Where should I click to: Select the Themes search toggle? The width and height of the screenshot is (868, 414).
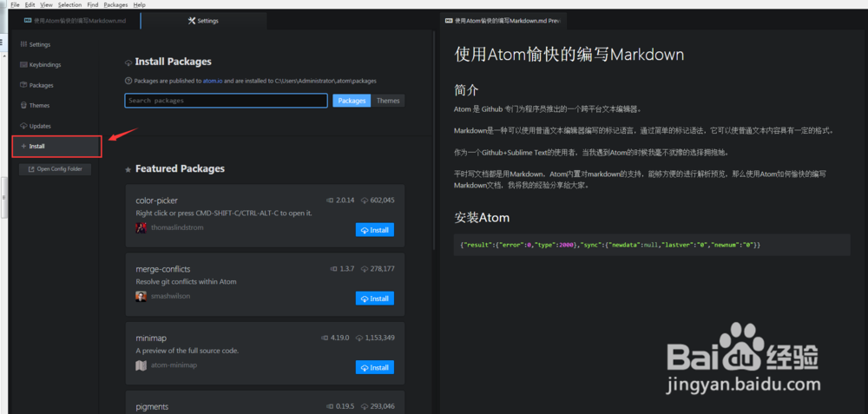point(388,101)
